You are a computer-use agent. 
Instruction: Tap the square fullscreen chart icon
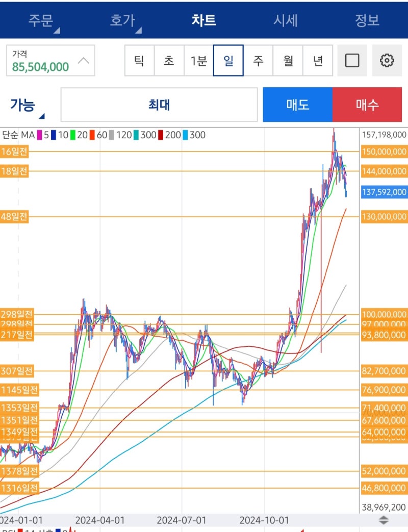click(352, 61)
